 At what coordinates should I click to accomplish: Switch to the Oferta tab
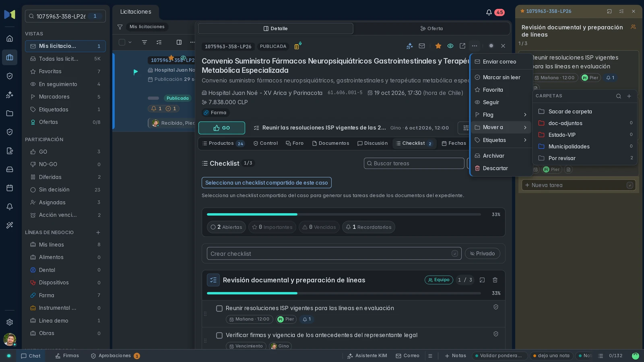point(431,29)
